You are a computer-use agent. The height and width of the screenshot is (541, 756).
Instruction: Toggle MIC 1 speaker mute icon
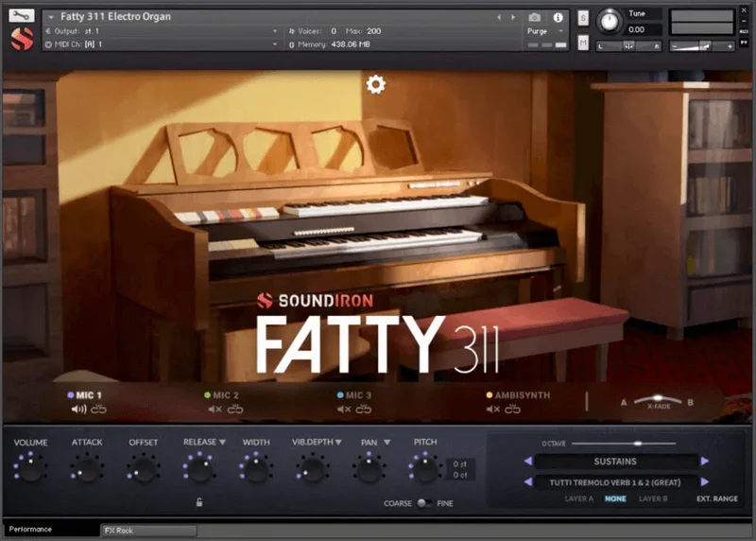click(78, 410)
